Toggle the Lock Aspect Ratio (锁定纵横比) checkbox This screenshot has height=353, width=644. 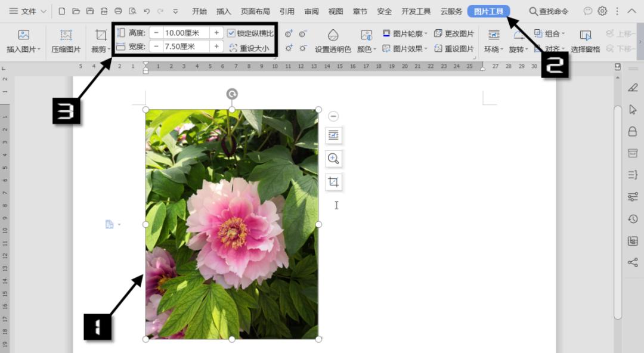(x=231, y=33)
